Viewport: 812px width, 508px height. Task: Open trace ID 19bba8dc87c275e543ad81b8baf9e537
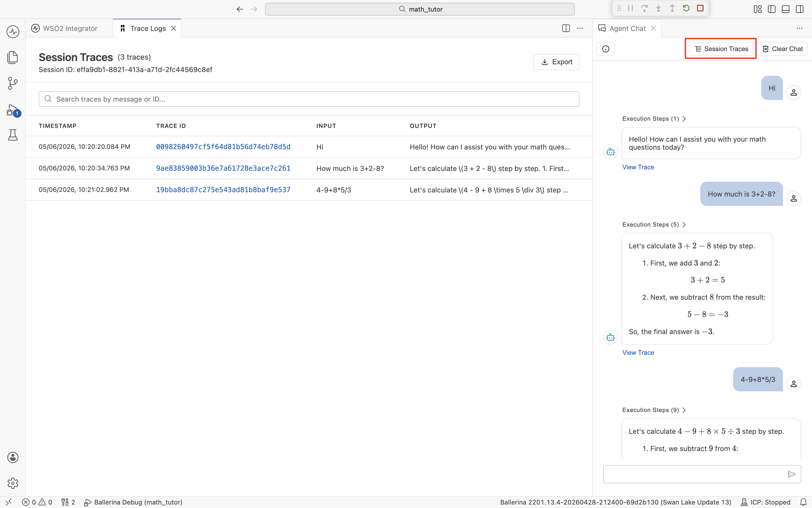(223, 190)
